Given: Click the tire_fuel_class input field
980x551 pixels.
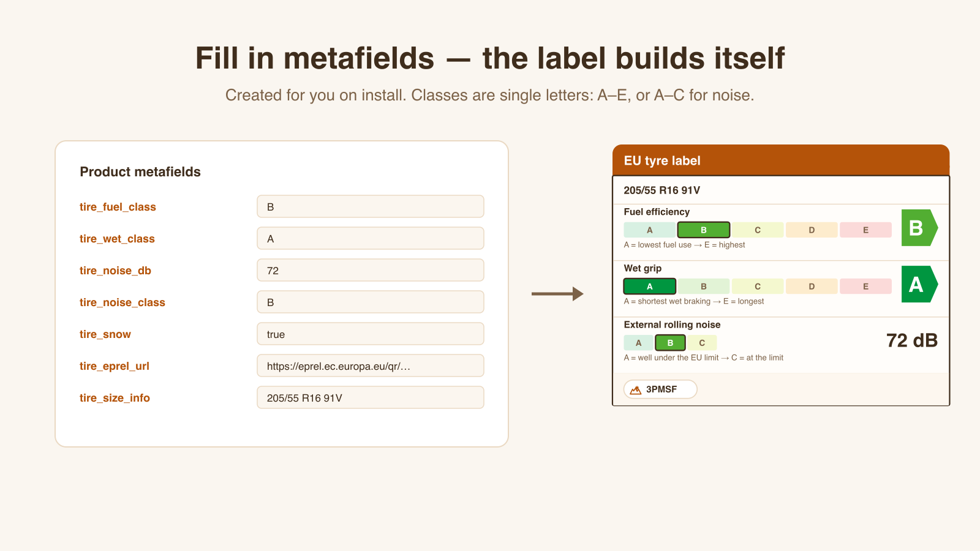Looking at the screenshot, I should click(x=371, y=207).
